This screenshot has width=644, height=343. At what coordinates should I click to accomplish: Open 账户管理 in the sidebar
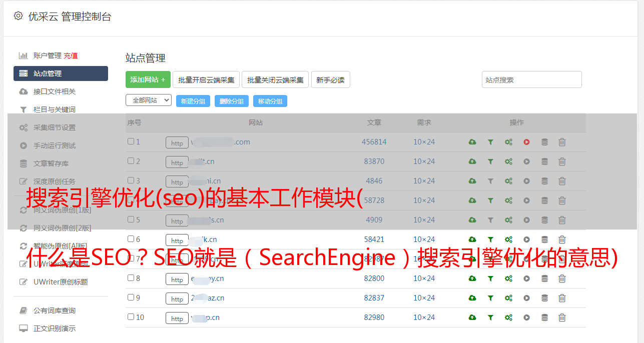(x=48, y=55)
